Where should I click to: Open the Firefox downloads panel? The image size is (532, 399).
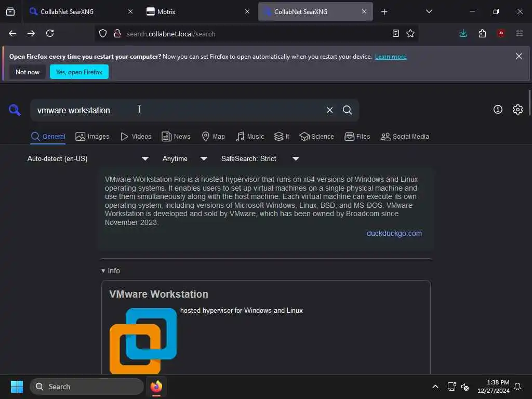point(463,33)
